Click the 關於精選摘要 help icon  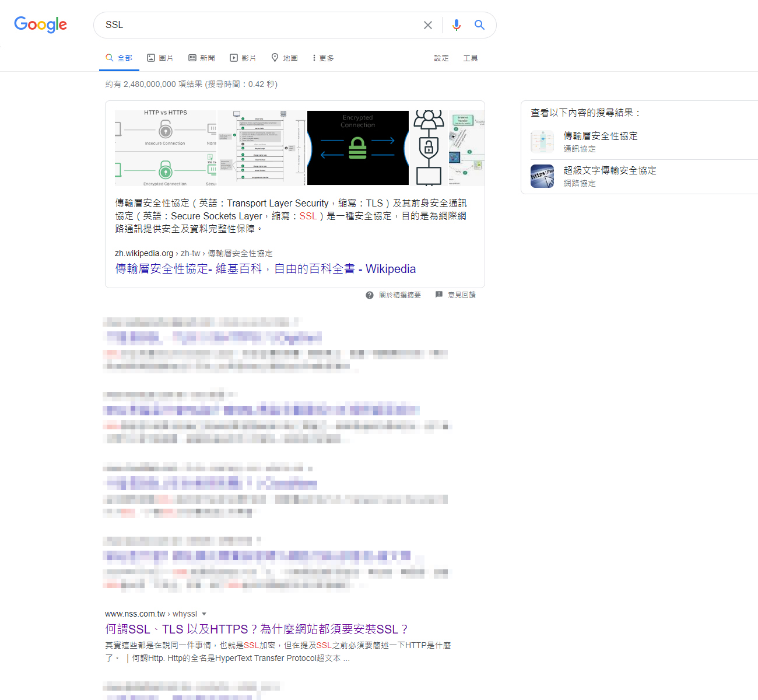pyautogui.click(x=370, y=295)
